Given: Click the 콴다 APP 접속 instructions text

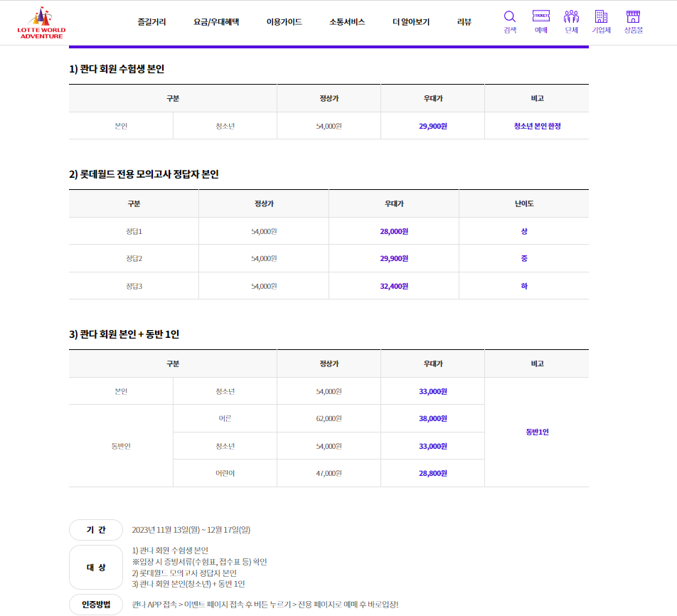Looking at the screenshot, I should [x=265, y=605].
